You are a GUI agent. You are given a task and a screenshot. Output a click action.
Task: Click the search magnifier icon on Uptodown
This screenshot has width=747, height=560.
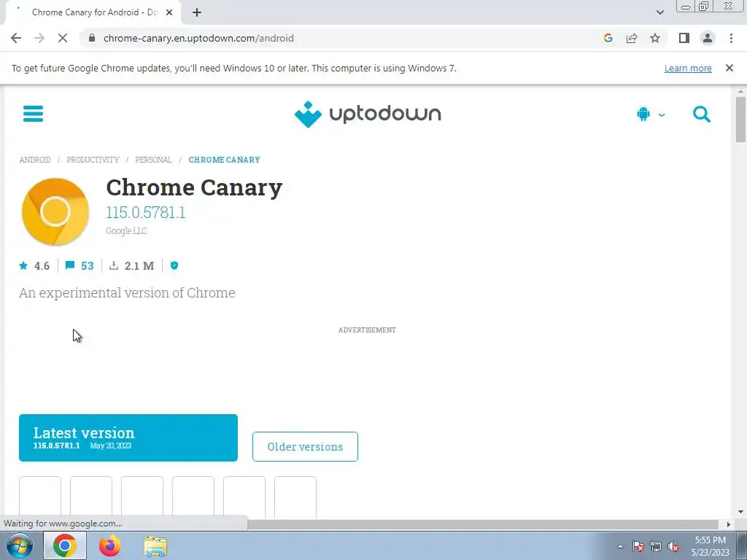701,114
